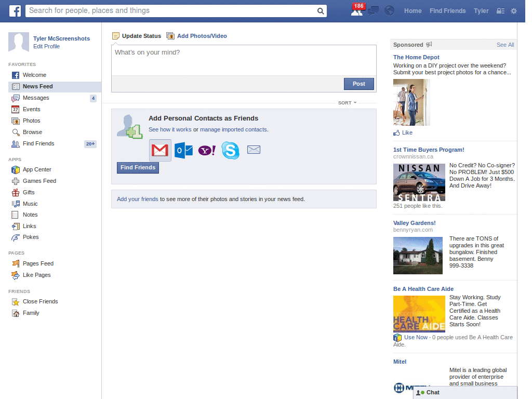This screenshot has width=532, height=399.
Task: Open the Mitel ad title
Action: click(x=400, y=362)
